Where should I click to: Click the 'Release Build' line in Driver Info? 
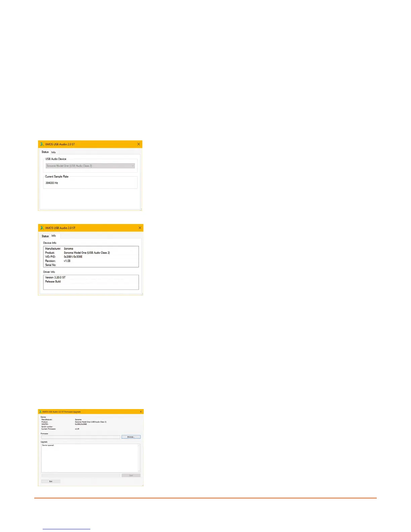pos(53,282)
